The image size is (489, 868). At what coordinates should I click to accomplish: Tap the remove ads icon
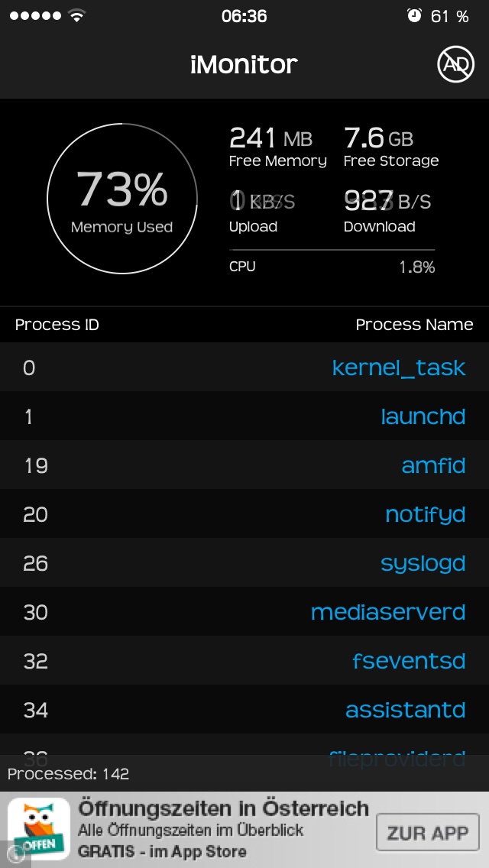(455, 64)
